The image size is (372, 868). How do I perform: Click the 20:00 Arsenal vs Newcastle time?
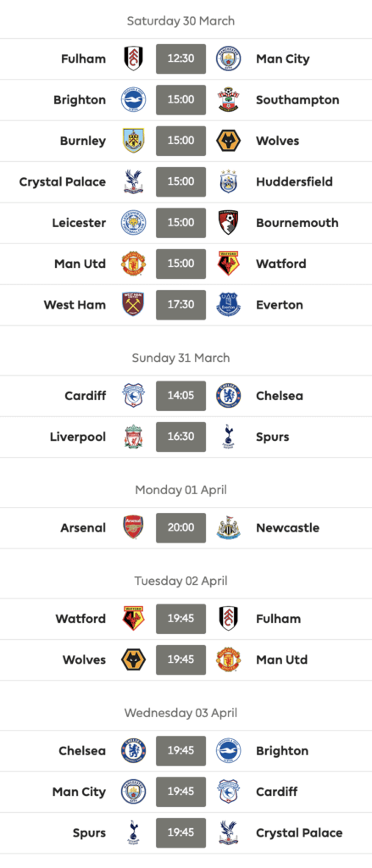click(x=180, y=527)
